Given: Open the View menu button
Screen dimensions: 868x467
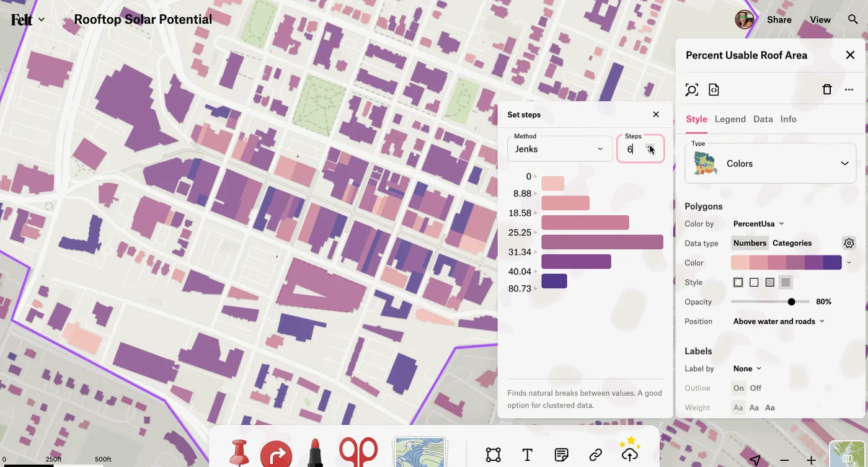Looking at the screenshot, I should point(820,20).
